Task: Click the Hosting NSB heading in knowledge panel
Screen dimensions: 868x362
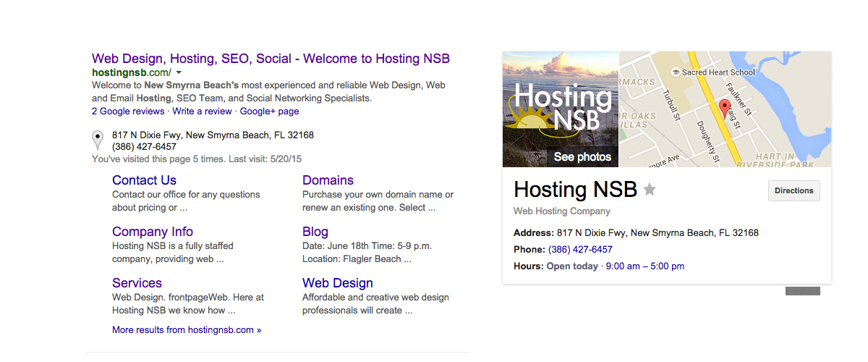Action: pos(575,190)
